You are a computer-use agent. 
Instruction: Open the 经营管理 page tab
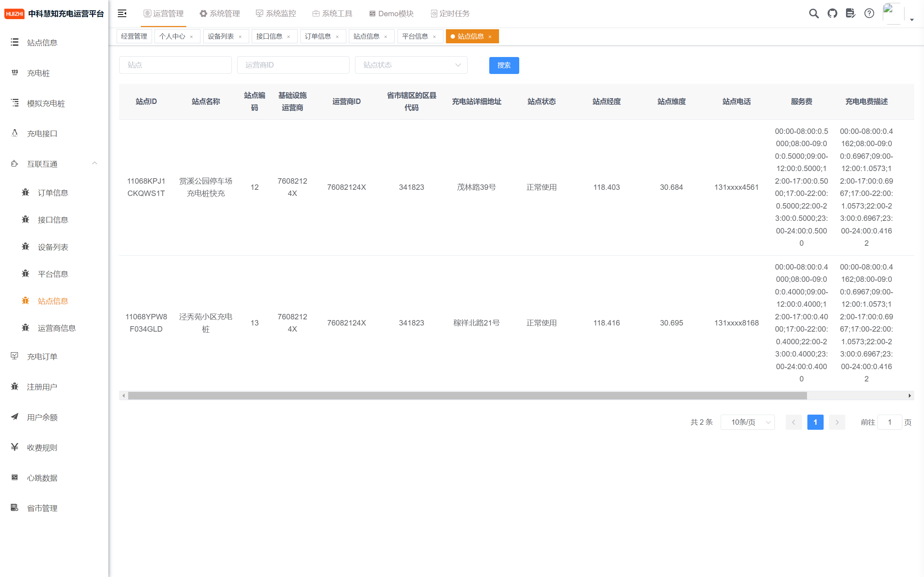coord(134,36)
